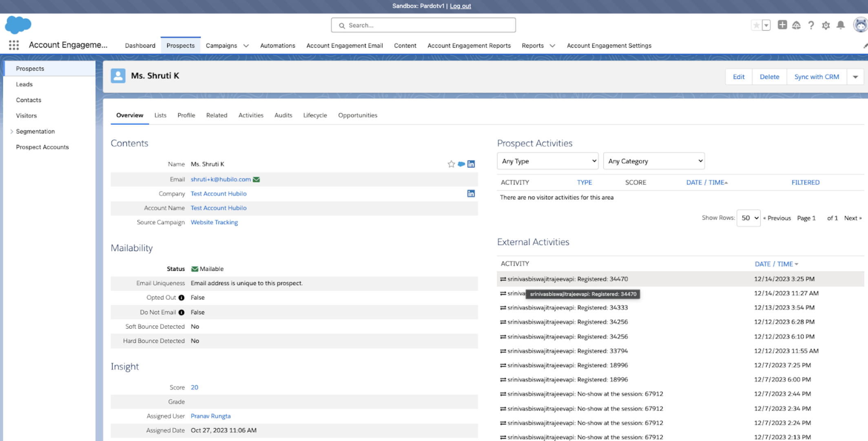Open the Campaigns nav tab
The width and height of the screenshot is (868, 441).
pos(221,46)
